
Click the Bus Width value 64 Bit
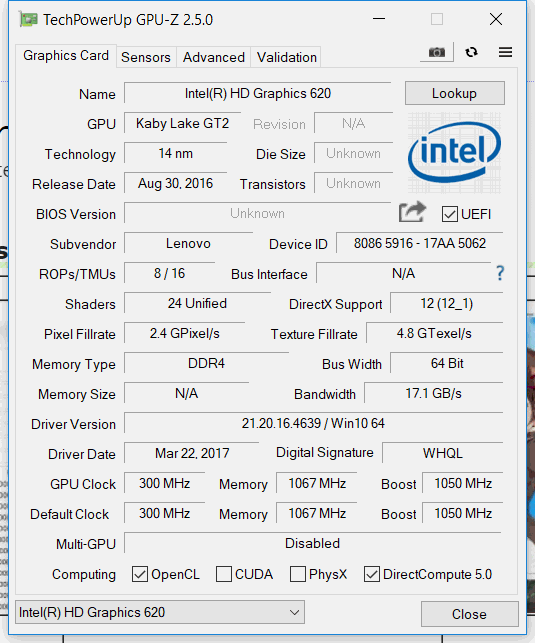coord(447,363)
